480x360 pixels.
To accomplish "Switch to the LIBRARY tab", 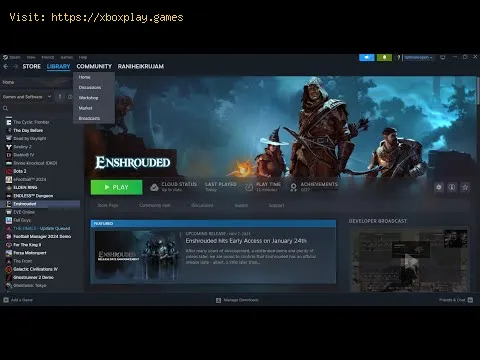I will [58, 66].
